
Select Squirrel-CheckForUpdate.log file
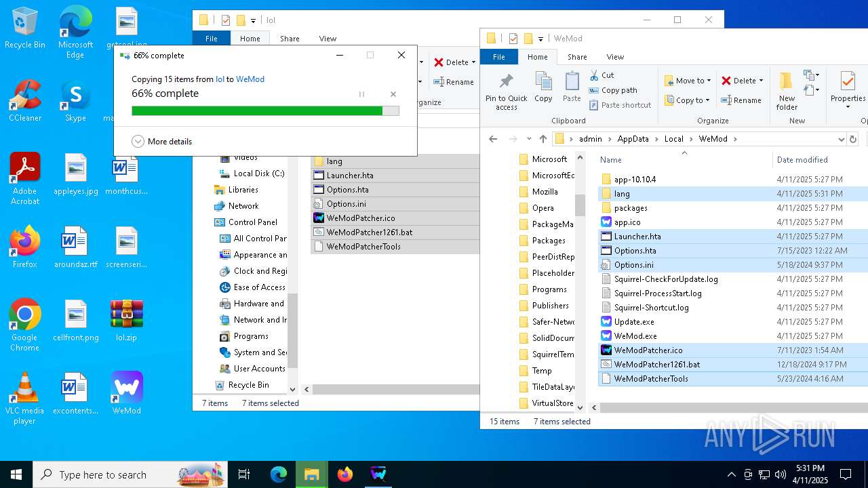click(666, 279)
